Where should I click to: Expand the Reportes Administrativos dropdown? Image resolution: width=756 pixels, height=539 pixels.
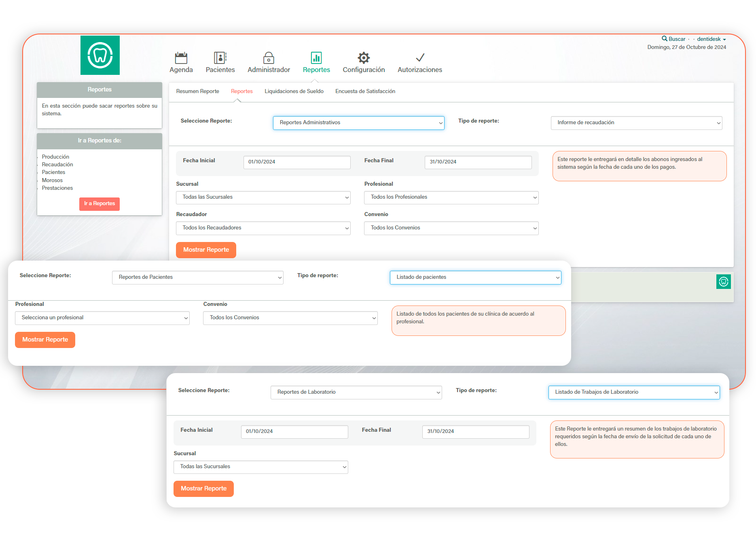(x=358, y=123)
